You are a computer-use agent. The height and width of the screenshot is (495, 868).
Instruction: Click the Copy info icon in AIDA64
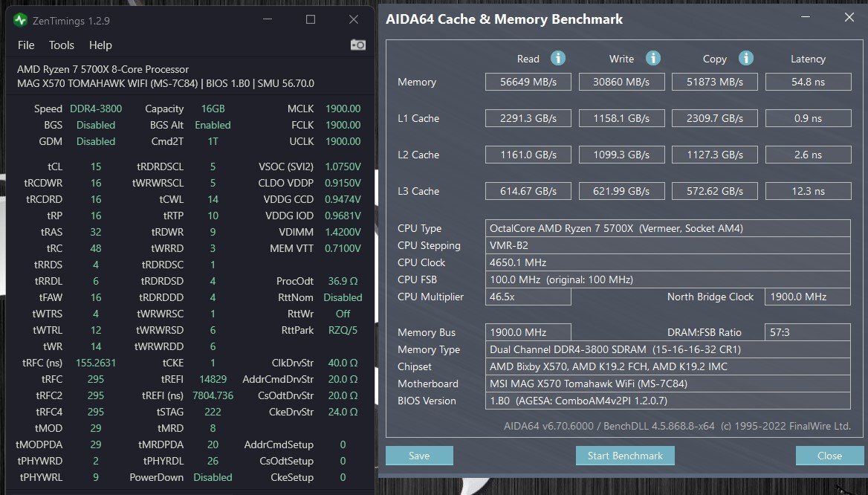click(x=745, y=58)
